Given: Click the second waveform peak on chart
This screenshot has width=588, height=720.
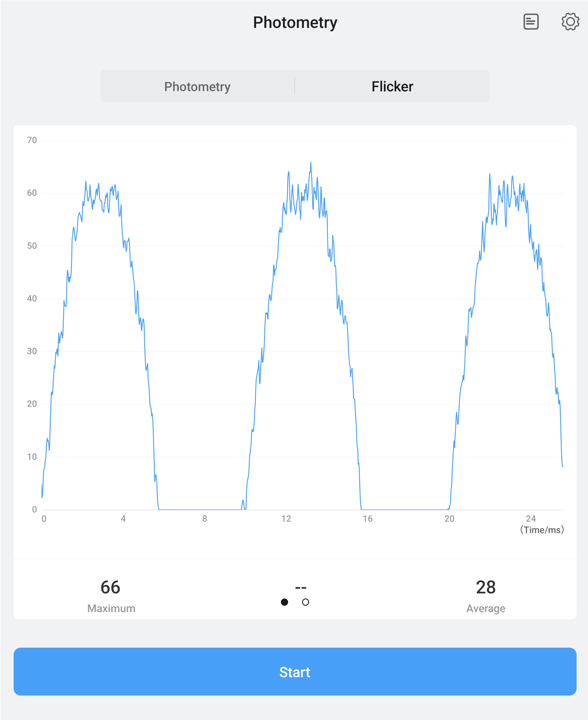Looking at the screenshot, I should click(x=311, y=163).
